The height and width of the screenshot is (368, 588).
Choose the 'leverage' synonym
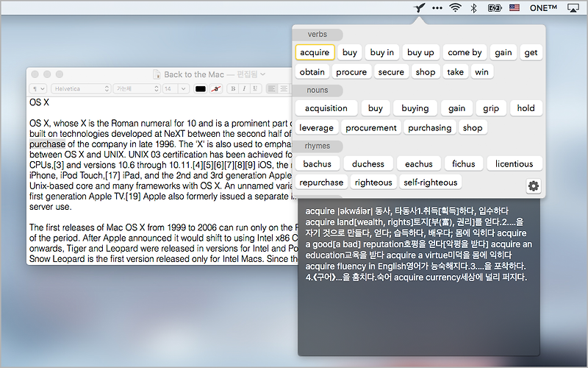coord(317,127)
